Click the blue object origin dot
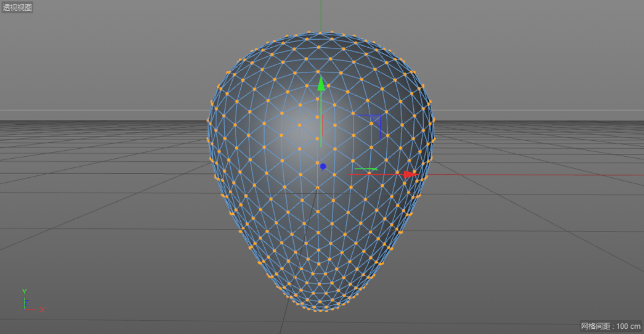 (323, 166)
